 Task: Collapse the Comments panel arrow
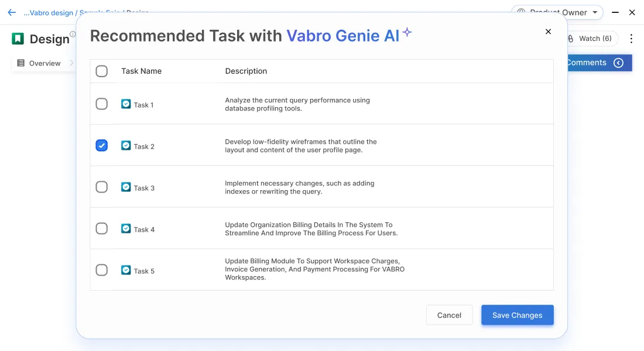(618, 63)
